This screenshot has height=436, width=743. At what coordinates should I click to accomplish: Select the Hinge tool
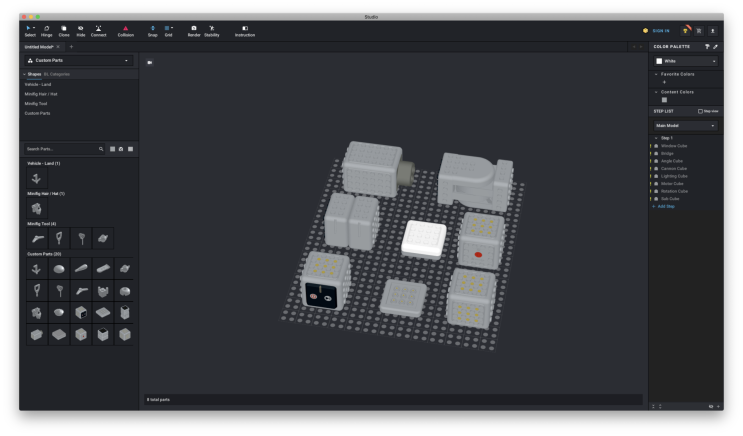tap(46, 30)
